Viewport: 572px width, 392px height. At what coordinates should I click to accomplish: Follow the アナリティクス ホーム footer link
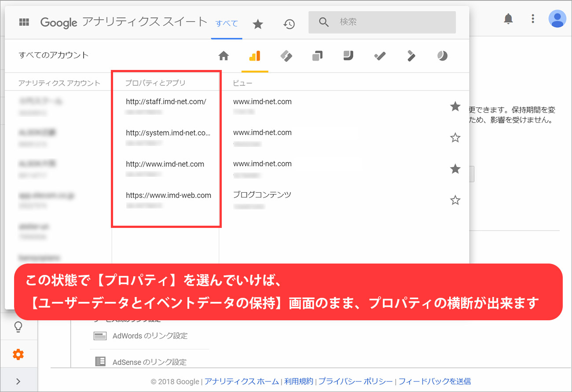point(242,381)
